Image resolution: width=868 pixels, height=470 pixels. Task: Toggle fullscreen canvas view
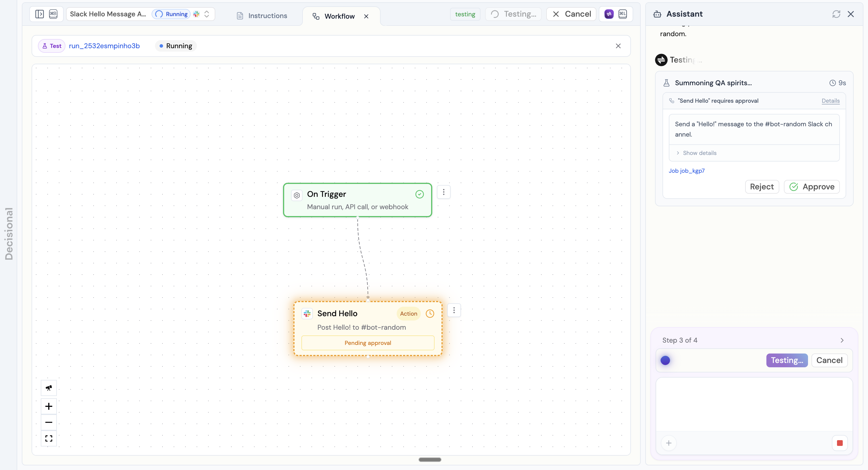[49, 438]
